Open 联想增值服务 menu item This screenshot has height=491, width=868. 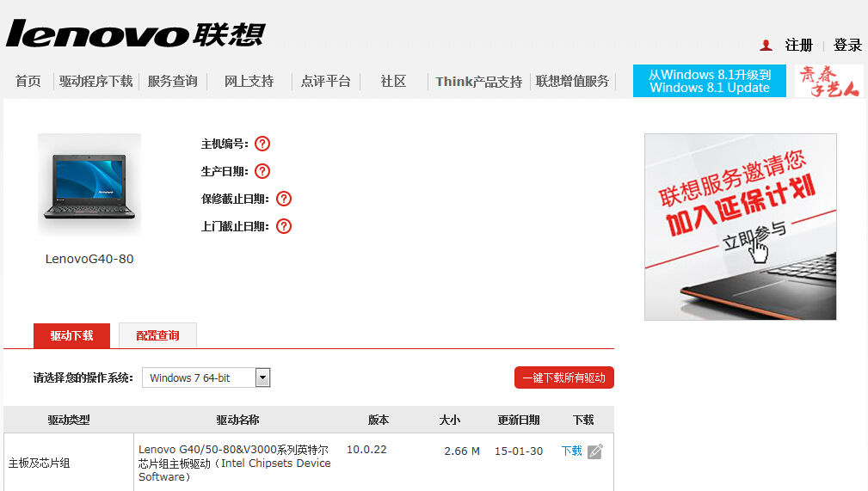click(572, 82)
